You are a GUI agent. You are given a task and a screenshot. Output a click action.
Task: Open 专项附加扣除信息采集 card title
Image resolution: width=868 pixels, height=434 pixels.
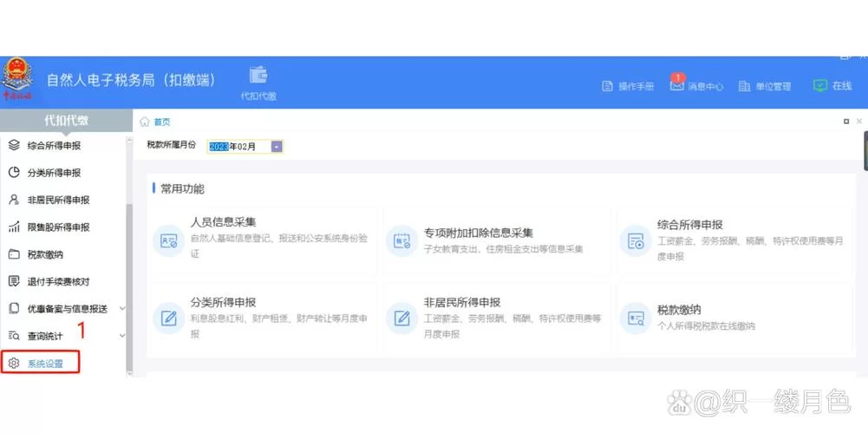pos(479,233)
